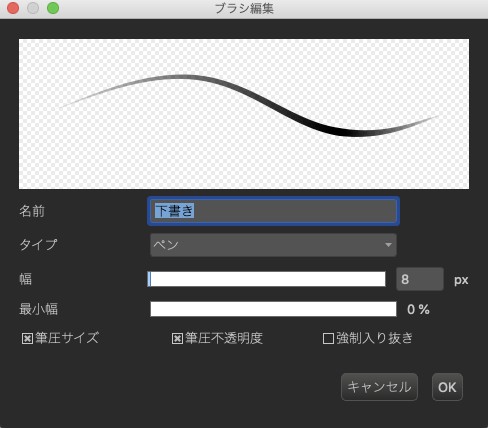Focus the 名前 text field containing 下書き

point(273,211)
